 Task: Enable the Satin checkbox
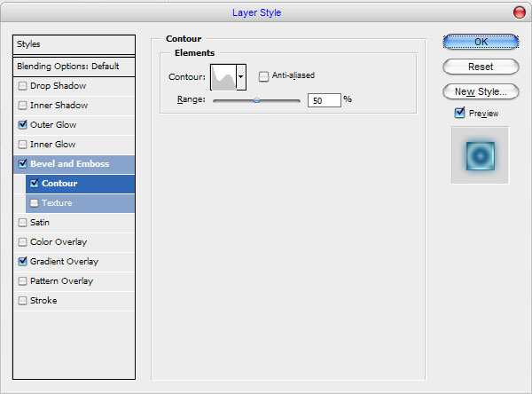coord(22,223)
